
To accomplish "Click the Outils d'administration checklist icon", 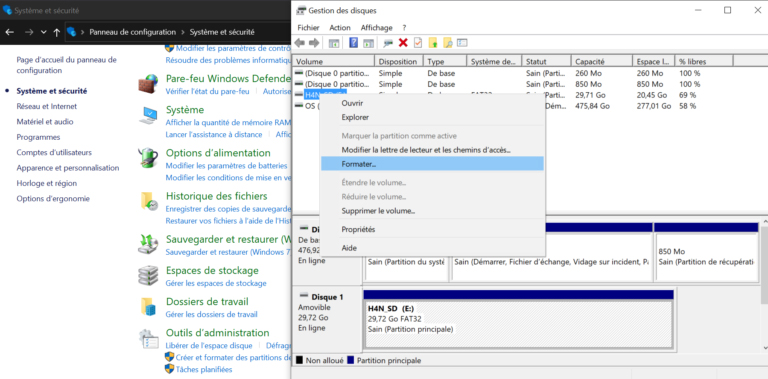I will 148,339.
